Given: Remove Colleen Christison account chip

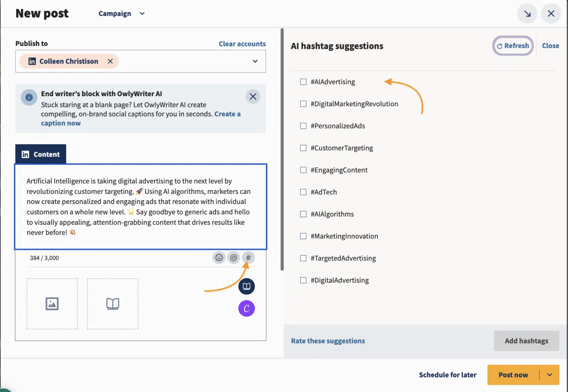Looking at the screenshot, I should point(110,61).
